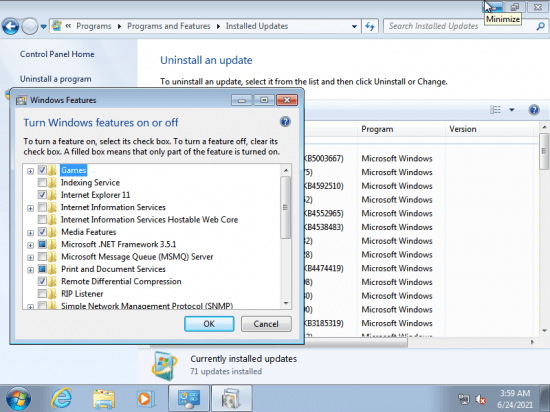Launch Internet Explorer from taskbar
The width and height of the screenshot is (550, 412).
click(61, 399)
